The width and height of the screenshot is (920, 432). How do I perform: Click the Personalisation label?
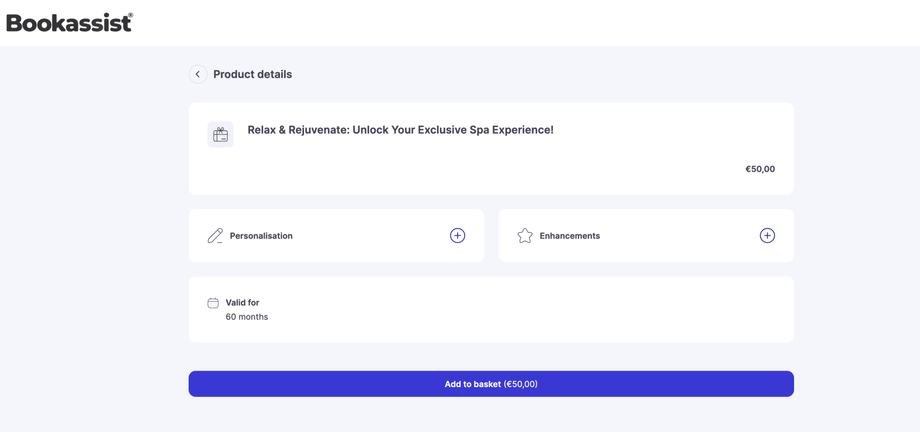(261, 236)
